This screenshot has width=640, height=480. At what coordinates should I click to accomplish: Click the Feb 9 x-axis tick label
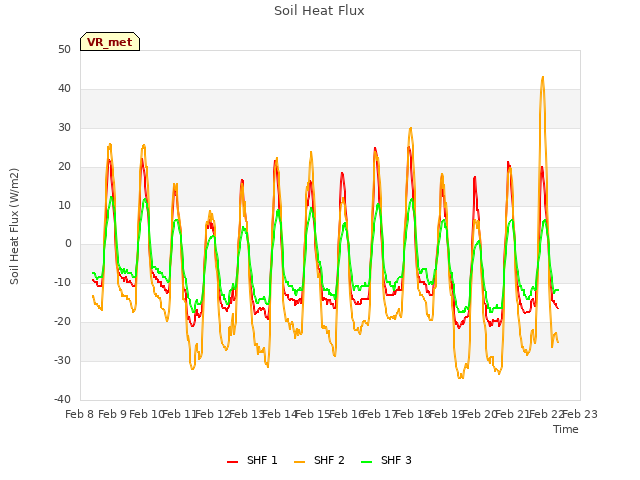tap(113, 414)
